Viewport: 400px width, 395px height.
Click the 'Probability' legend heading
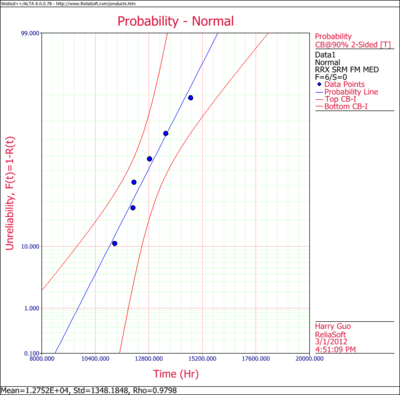[x=333, y=36]
